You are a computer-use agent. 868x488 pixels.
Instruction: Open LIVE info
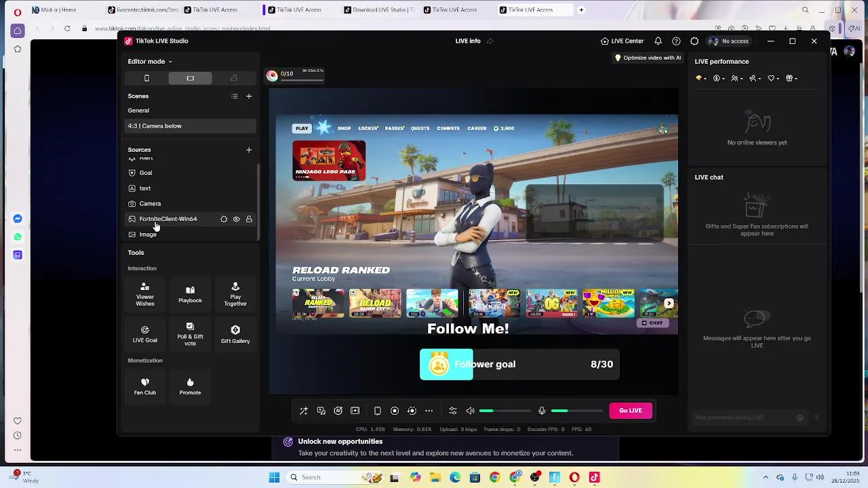[468, 41]
